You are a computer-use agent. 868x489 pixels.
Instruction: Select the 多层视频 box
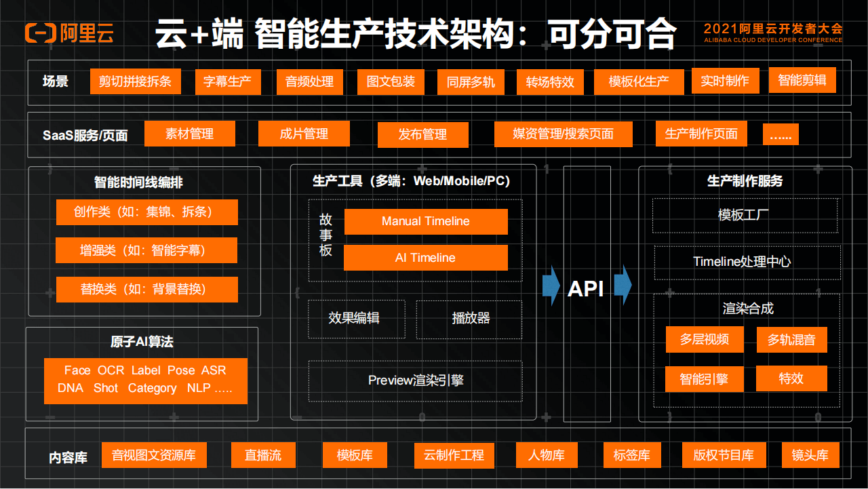[705, 340]
